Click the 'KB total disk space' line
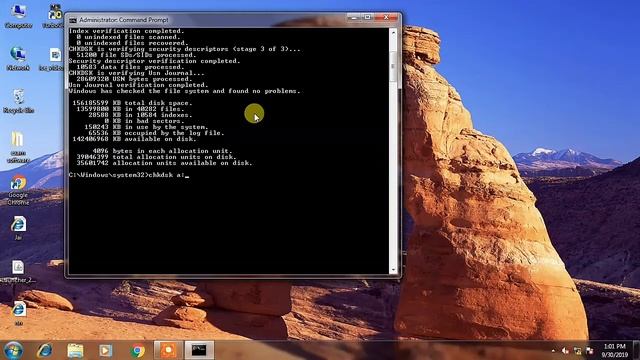Screen dimensions: 640x360 click(x=132, y=103)
